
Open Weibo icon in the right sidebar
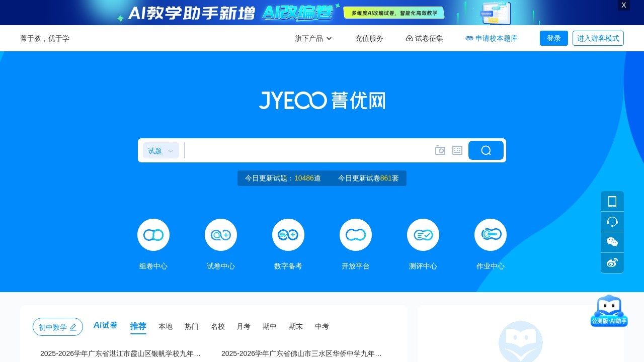tap(612, 262)
